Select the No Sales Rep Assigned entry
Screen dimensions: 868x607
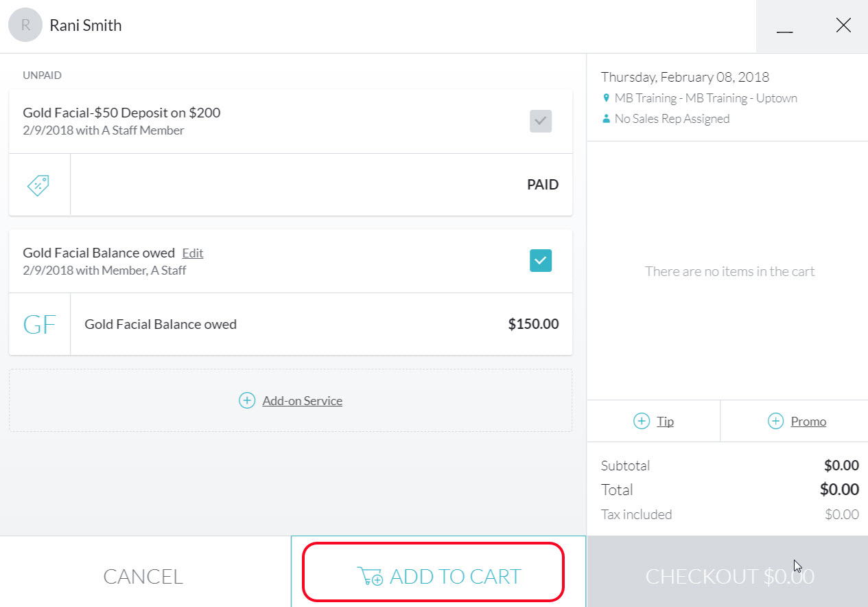tap(671, 118)
